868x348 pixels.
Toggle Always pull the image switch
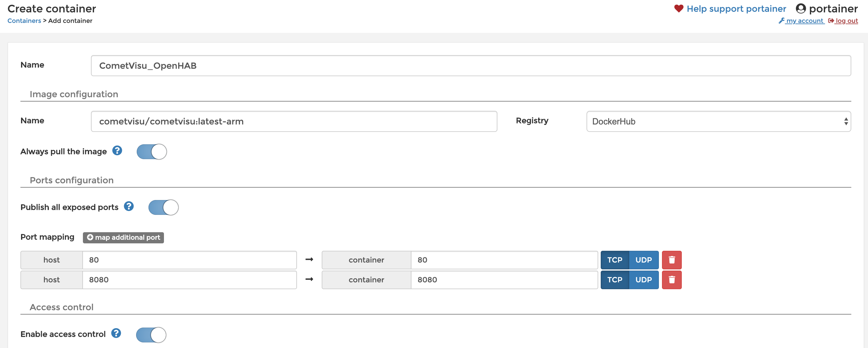coord(152,151)
